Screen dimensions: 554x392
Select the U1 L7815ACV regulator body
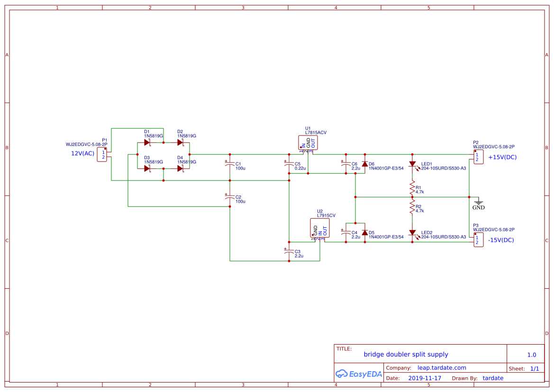[308, 143]
